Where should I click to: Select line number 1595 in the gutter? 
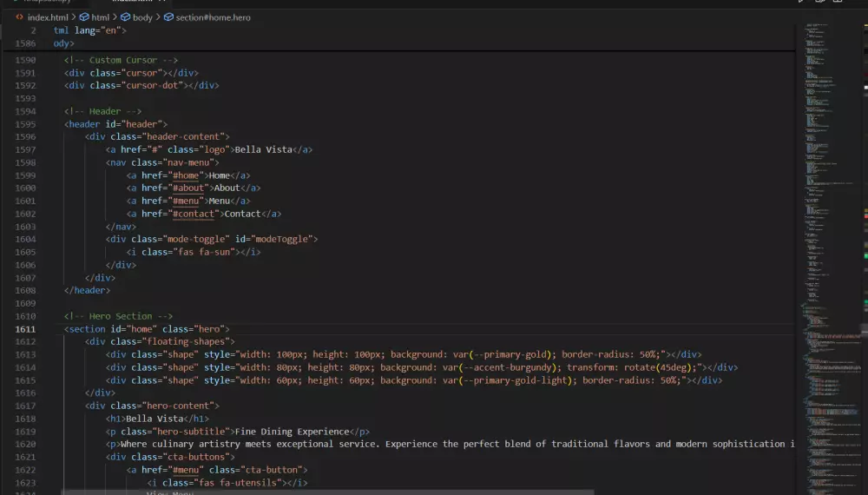pos(25,124)
